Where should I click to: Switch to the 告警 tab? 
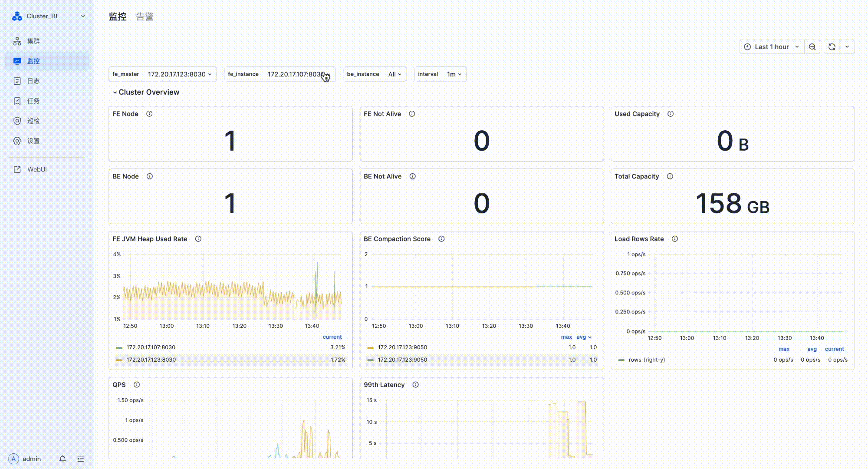click(x=145, y=17)
